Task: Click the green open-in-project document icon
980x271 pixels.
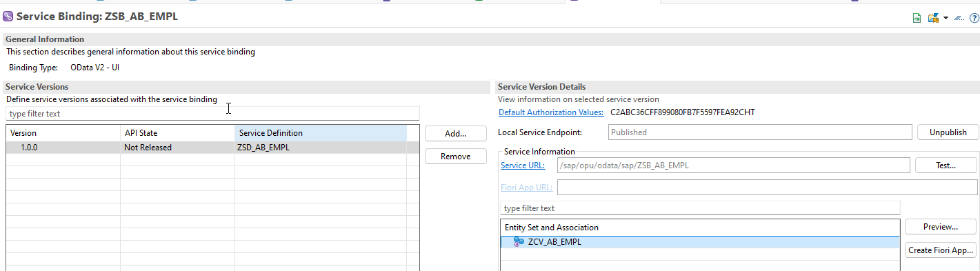Action: [917, 18]
